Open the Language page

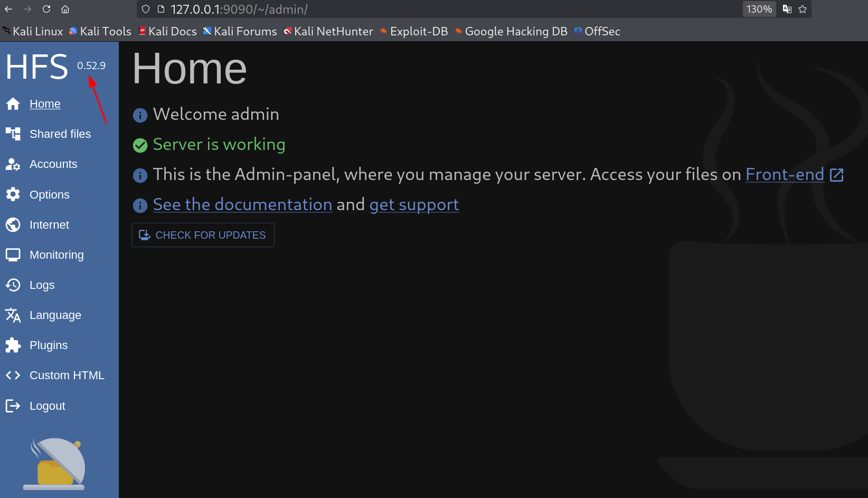pyautogui.click(x=55, y=315)
